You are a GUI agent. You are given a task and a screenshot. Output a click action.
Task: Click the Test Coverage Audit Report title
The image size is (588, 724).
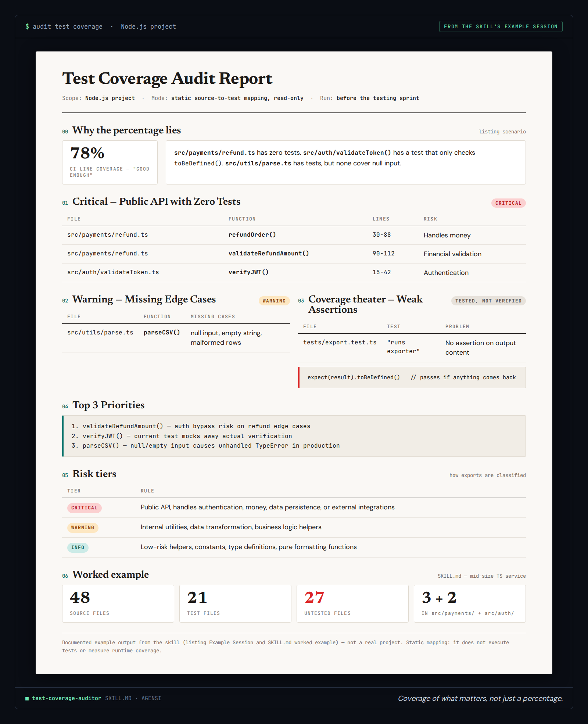(167, 78)
